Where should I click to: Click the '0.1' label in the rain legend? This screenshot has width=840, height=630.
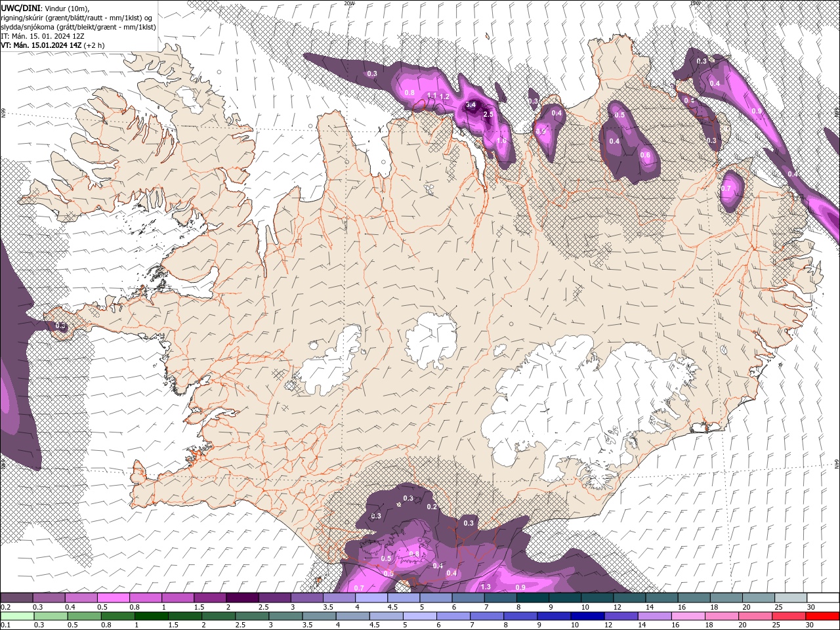5,625
